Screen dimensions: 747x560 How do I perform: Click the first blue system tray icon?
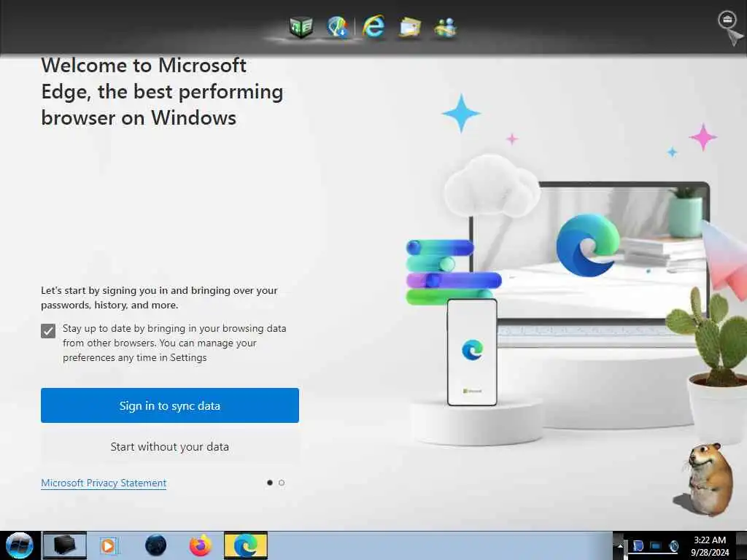click(638, 545)
